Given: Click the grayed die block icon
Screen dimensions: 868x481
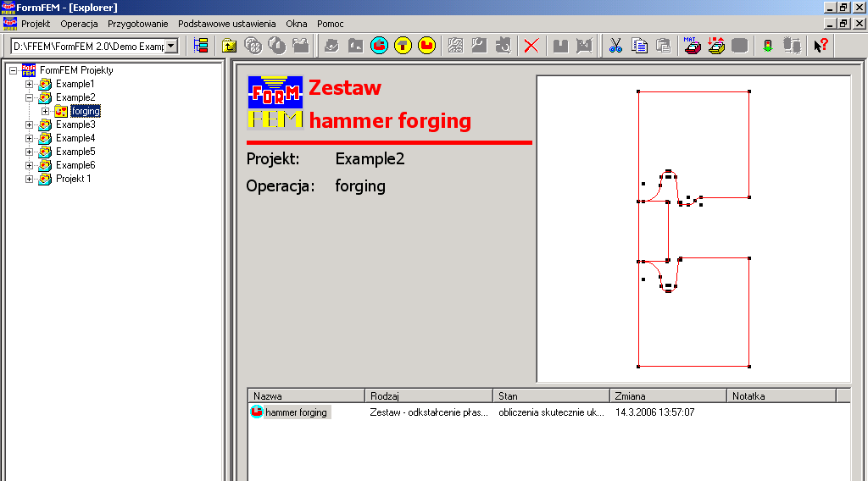Looking at the screenshot, I should pos(561,46).
